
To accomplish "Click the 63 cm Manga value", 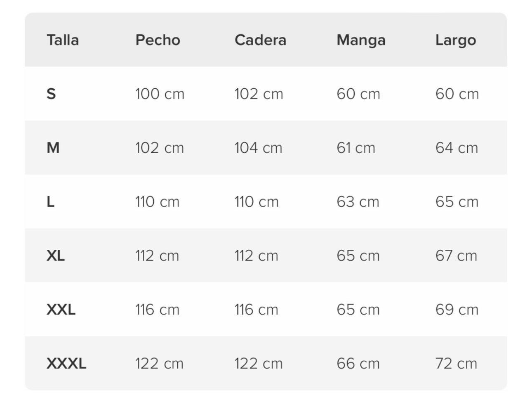I will [x=358, y=202].
